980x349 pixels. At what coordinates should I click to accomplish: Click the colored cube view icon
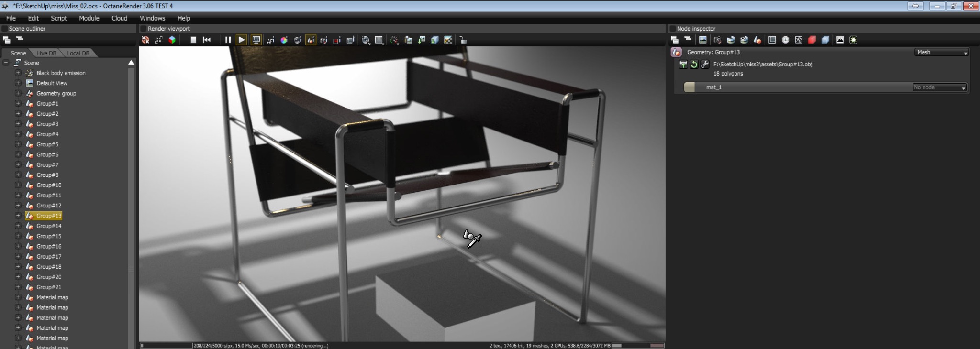pyautogui.click(x=172, y=40)
